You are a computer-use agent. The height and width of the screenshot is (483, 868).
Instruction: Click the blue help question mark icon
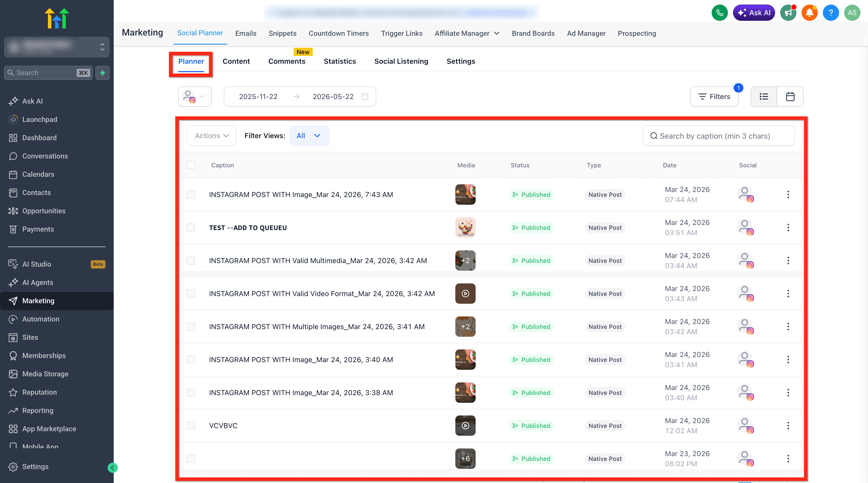tap(831, 13)
